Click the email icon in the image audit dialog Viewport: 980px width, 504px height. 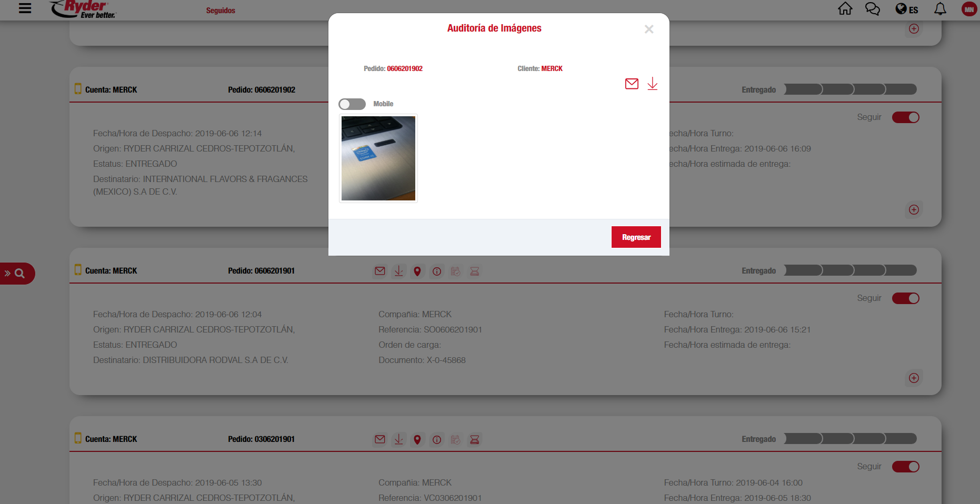(632, 84)
